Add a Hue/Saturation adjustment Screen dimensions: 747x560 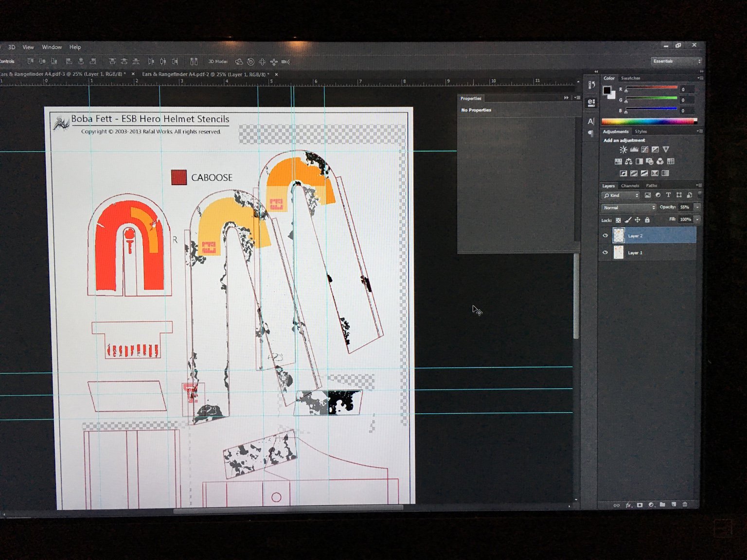tap(618, 161)
